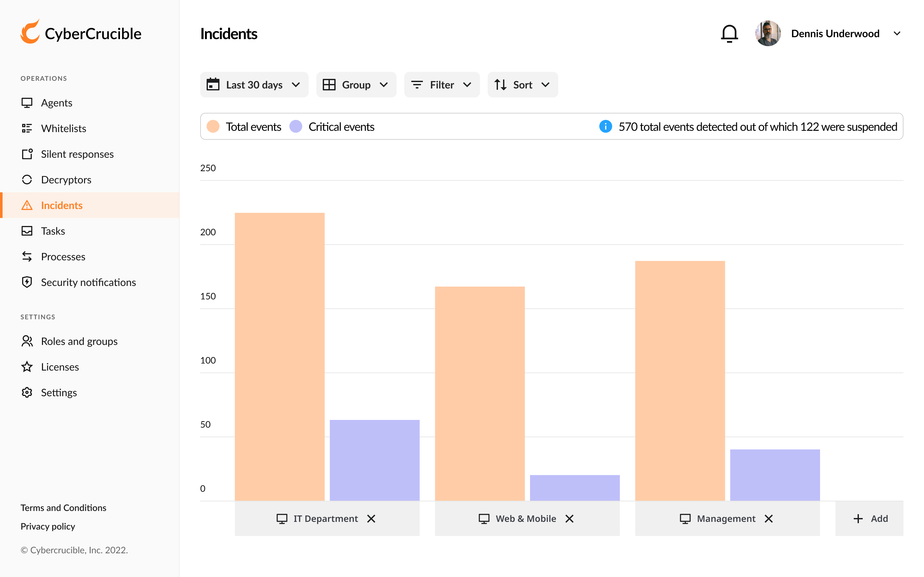The width and height of the screenshot is (924, 577).
Task: Click the Whitelists list icon
Action: click(x=27, y=128)
